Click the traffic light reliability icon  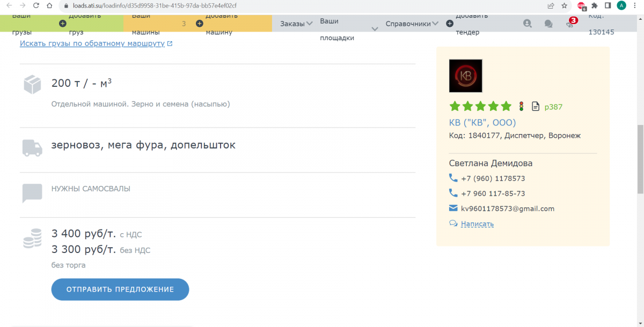pos(521,106)
